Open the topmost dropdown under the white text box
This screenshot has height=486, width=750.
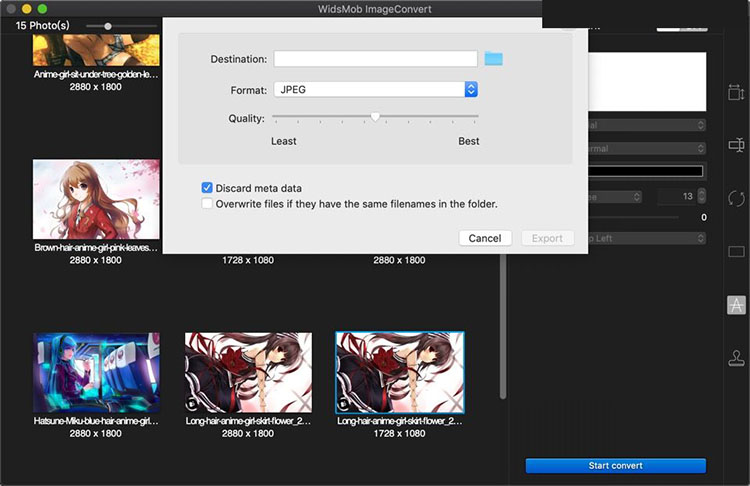647,125
